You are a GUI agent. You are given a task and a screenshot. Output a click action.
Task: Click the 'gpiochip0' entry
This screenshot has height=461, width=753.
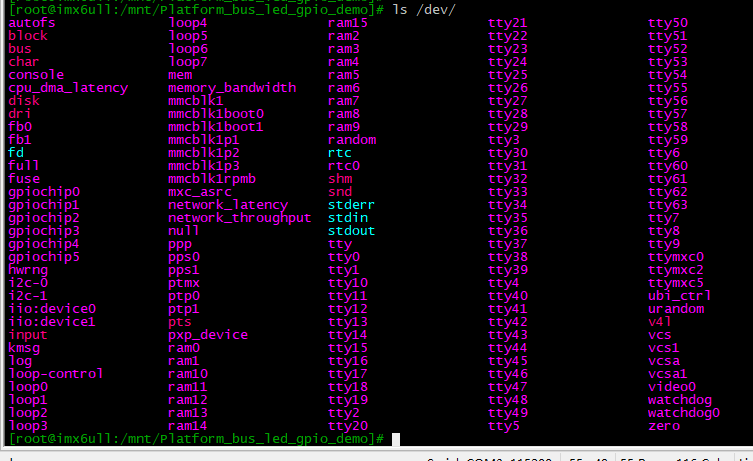(x=44, y=192)
